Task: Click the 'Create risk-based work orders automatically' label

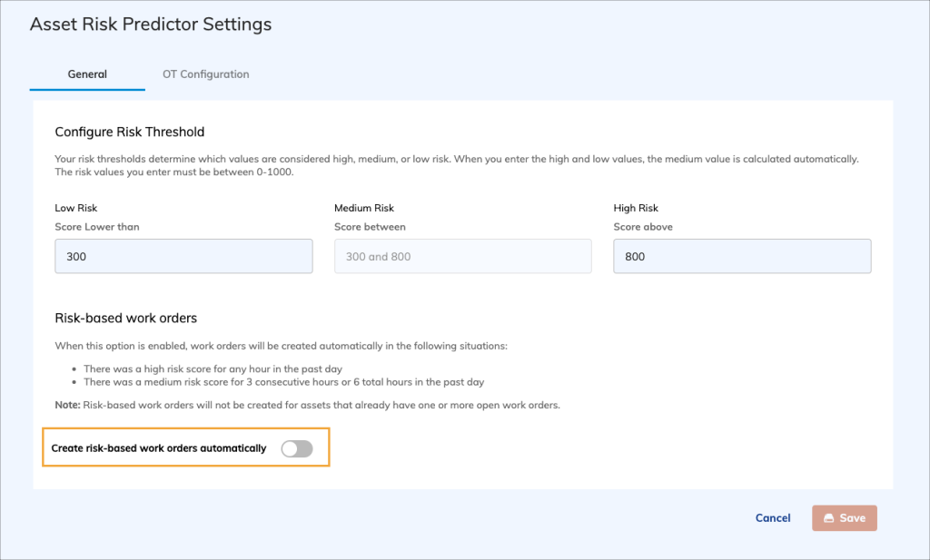Action: click(159, 448)
